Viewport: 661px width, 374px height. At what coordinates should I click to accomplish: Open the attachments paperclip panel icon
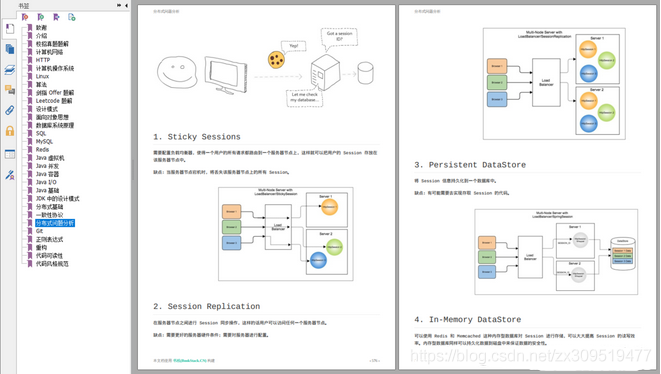[x=10, y=110]
